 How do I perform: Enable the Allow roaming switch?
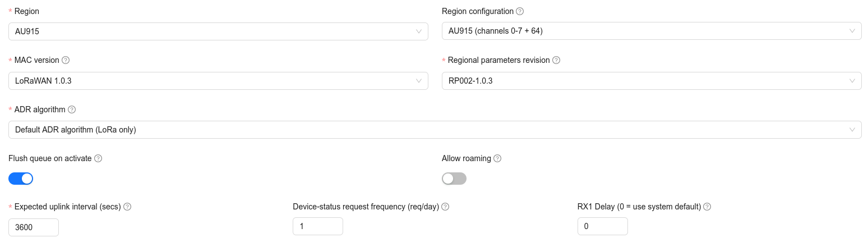454,179
